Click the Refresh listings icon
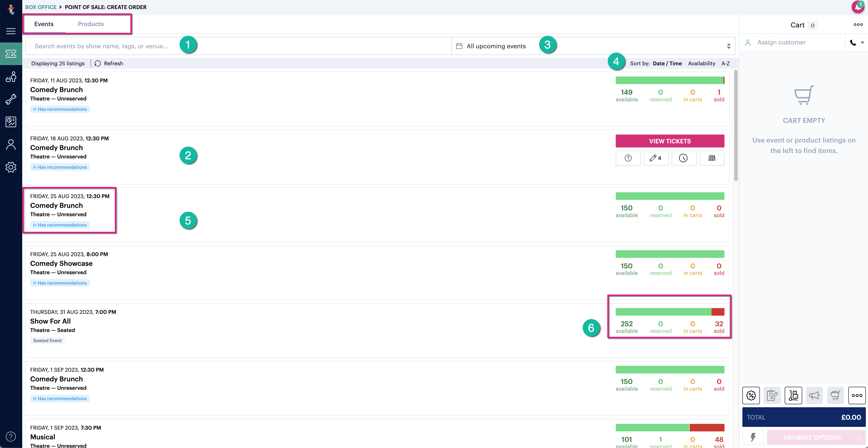 [x=98, y=64]
